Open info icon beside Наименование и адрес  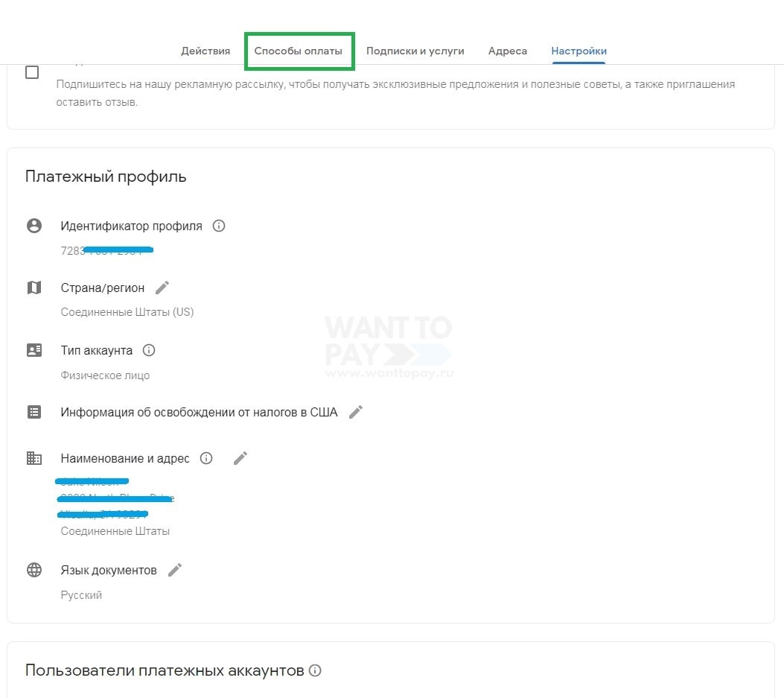[x=206, y=458]
